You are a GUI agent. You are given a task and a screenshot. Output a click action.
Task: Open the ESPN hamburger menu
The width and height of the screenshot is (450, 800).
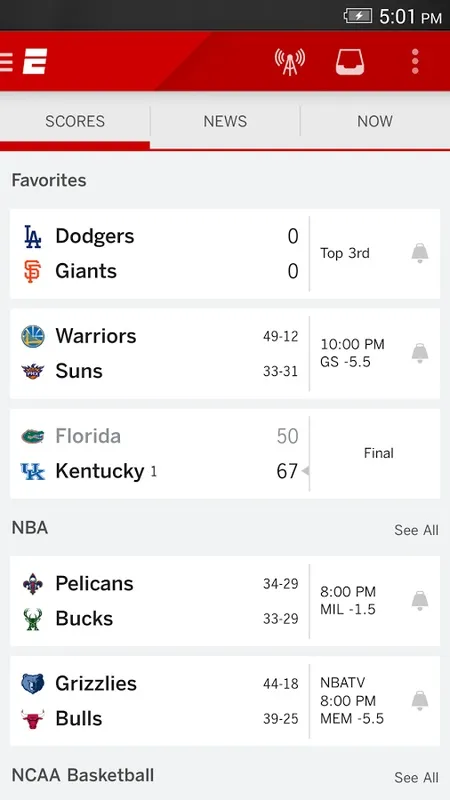[6, 62]
